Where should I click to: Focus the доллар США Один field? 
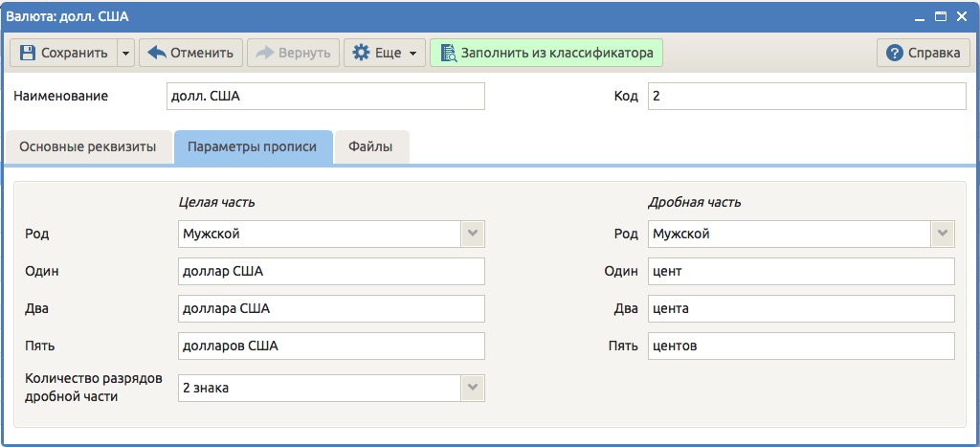click(331, 271)
